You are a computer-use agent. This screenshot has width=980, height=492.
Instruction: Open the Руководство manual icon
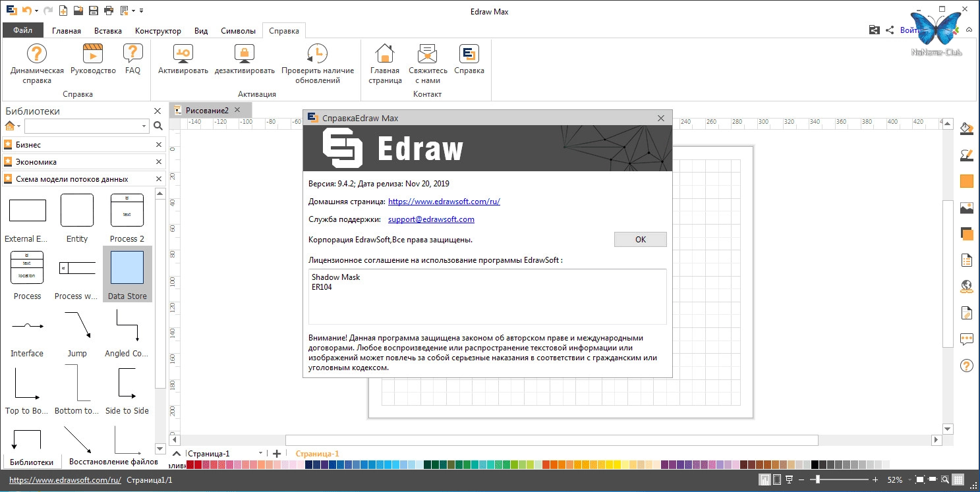click(x=93, y=54)
